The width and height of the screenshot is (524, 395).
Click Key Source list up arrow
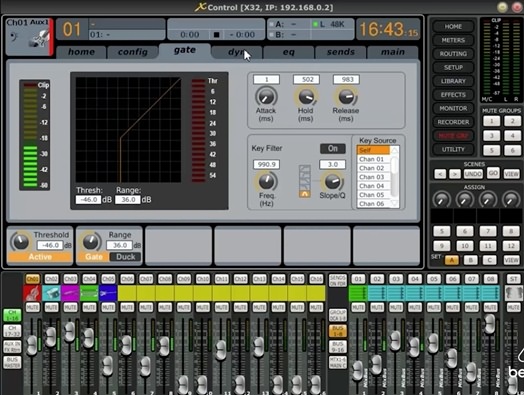tap(395, 150)
